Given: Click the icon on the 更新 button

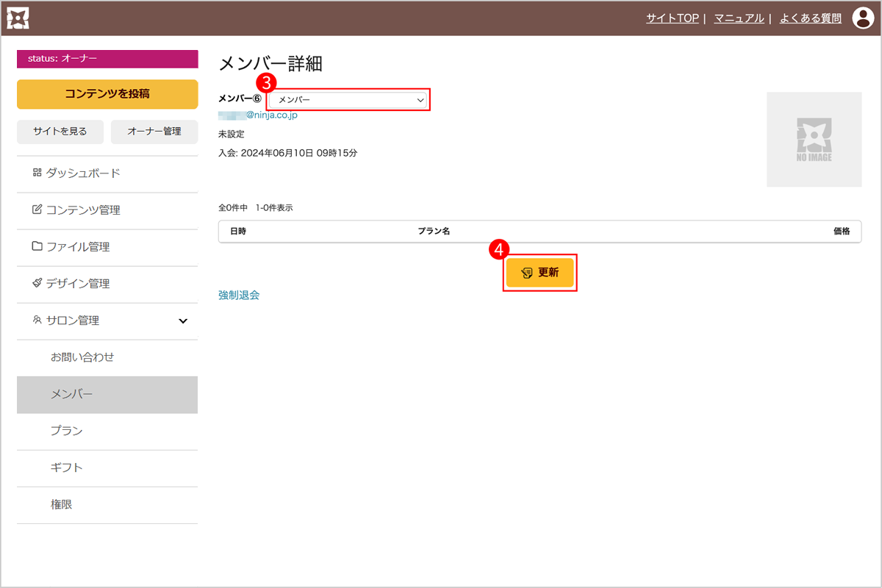Looking at the screenshot, I should tap(526, 273).
